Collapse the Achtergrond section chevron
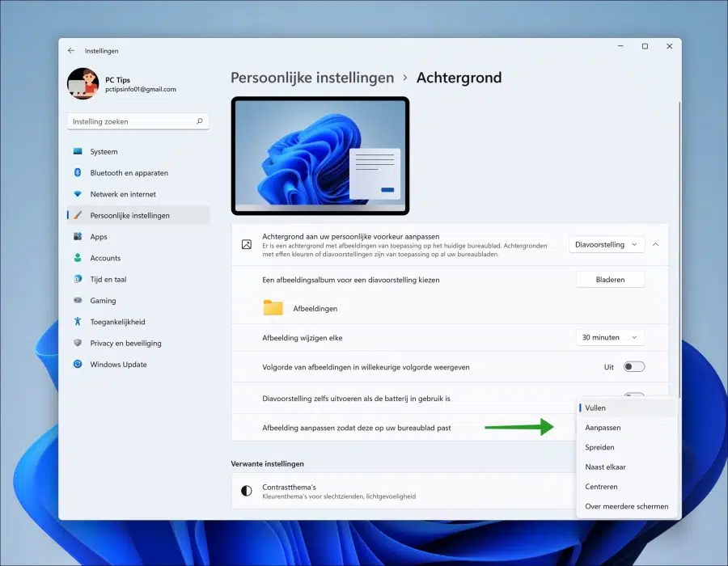This screenshot has height=566, width=728. [x=655, y=244]
